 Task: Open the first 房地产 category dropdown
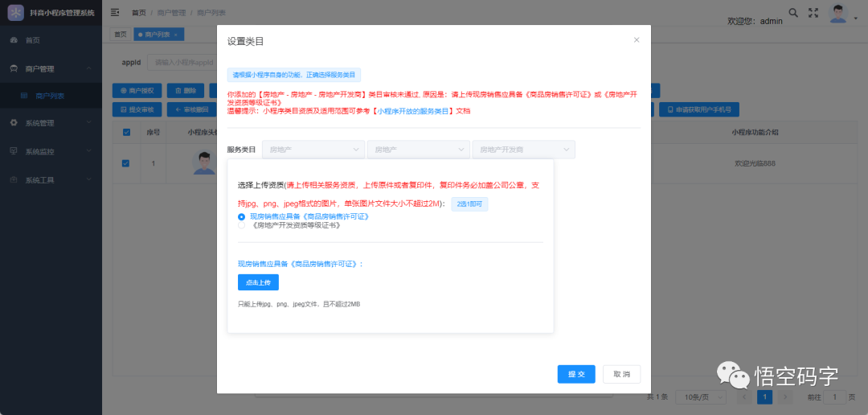pyautogui.click(x=314, y=150)
